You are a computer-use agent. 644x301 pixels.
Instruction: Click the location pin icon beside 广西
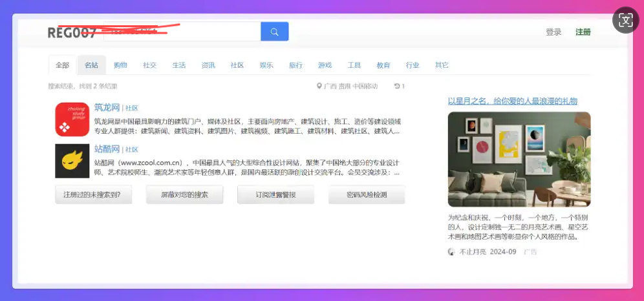coord(319,86)
